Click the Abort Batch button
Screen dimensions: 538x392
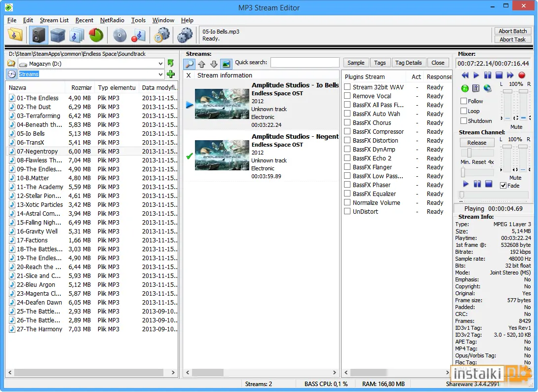click(x=513, y=31)
